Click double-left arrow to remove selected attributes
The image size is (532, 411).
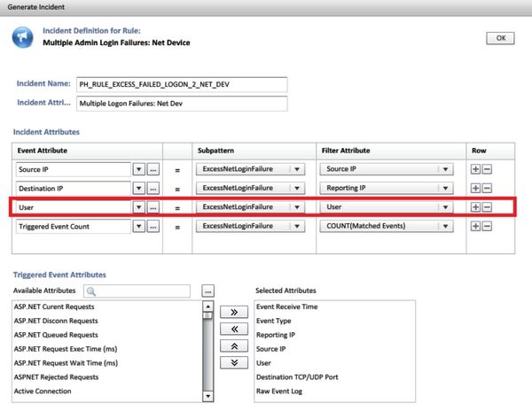pos(232,329)
